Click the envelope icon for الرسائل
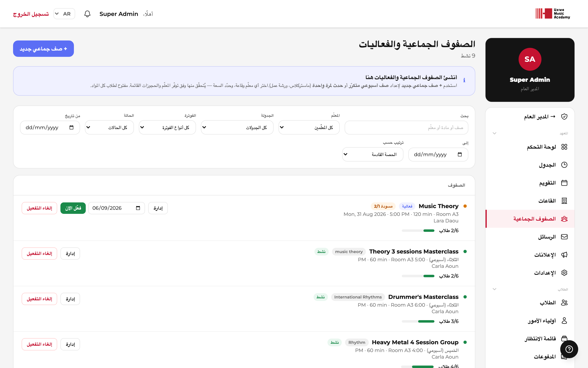Image resolution: width=588 pixels, height=368 pixels. tap(564, 237)
